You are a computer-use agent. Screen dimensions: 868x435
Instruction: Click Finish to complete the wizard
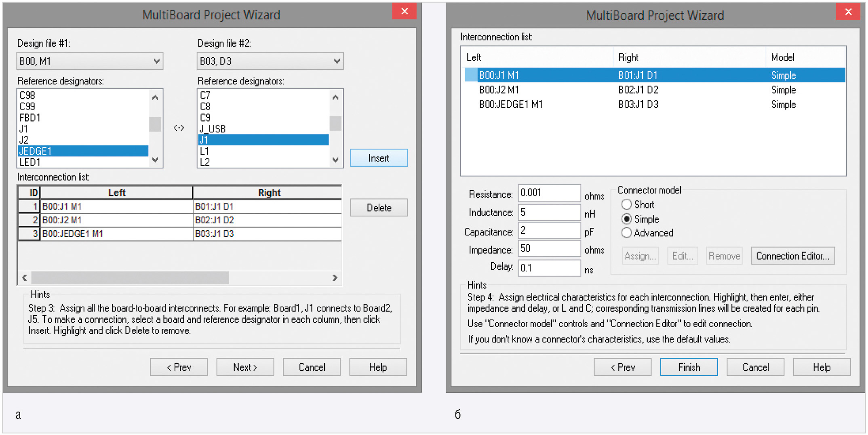689,367
